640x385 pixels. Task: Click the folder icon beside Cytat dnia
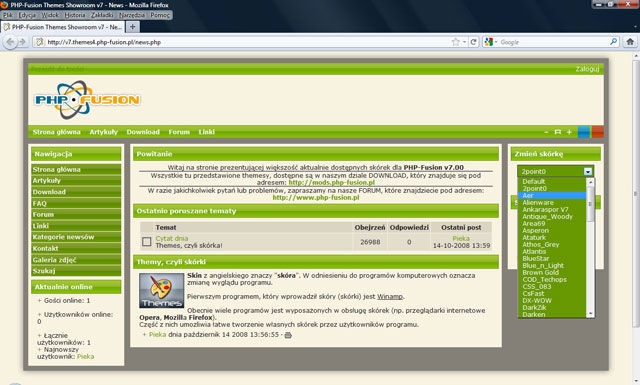pyautogui.click(x=147, y=242)
